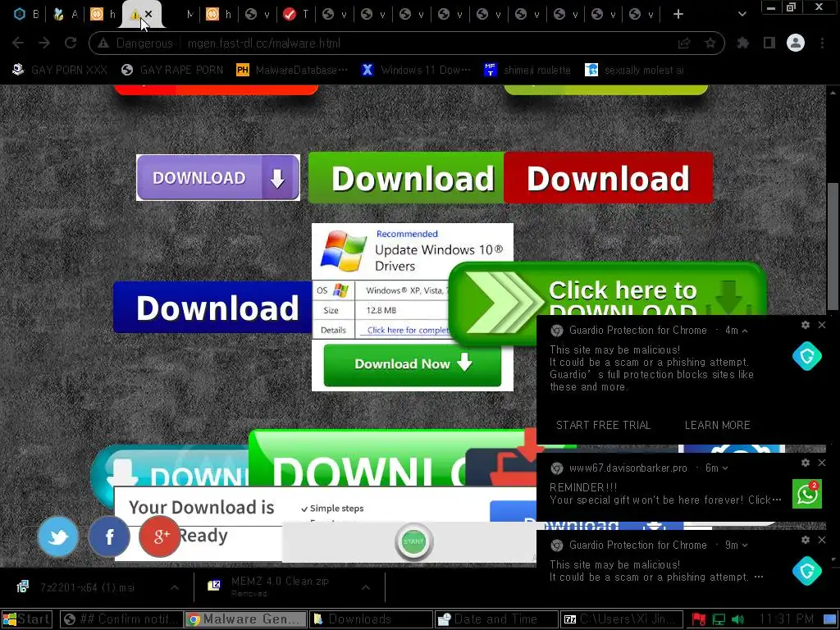Click the purple DOWNLOAD button
Viewport: 840px width, 630px height.
pyautogui.click(x=218, y=177)
